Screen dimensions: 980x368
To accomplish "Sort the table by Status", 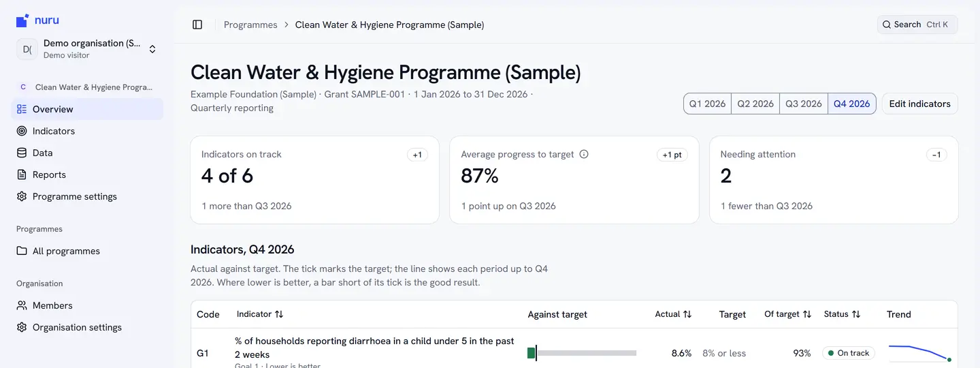I will (x=843, y=314).
